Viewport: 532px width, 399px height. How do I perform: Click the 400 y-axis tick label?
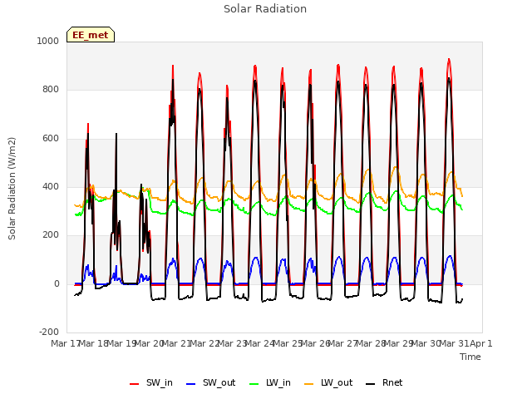pos(51,186)
